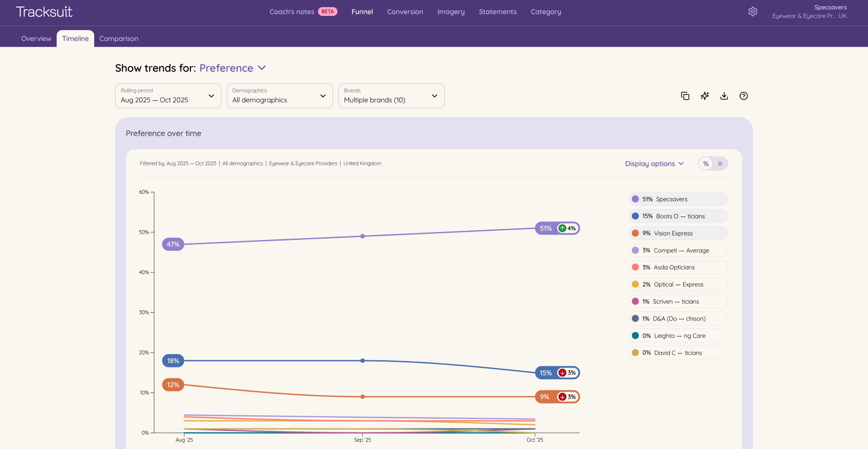Open the help question mark icon

(x=743, y=96)
